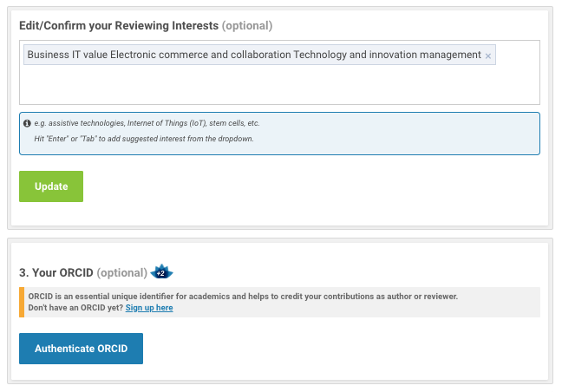
Task: Remove the Business IT value interest tag
Action: [488, 56]
